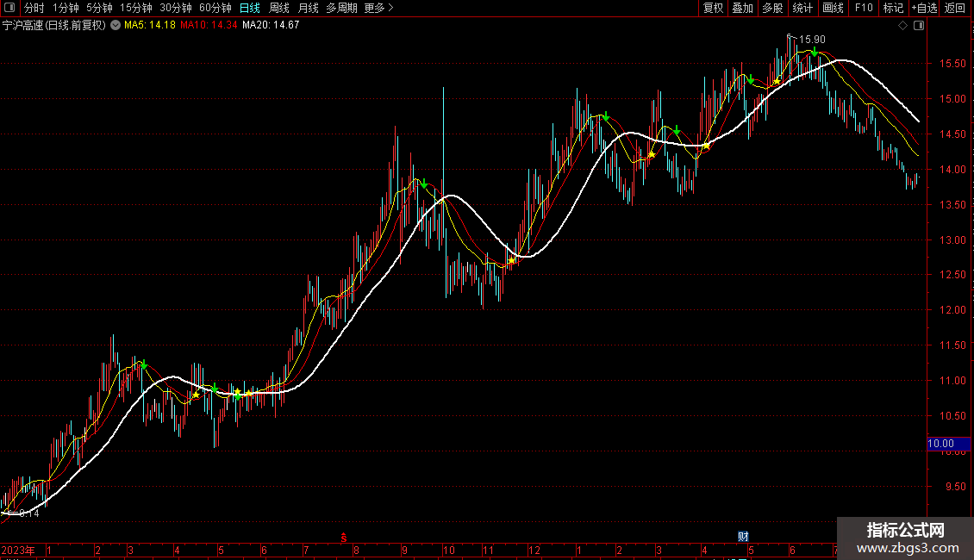Click the 标记 mark button
This screenshot has height=560, width=974.
893,8
